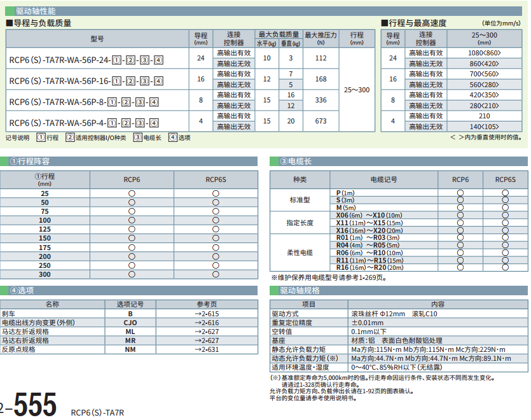This screenshot has height=420, width=531.
Task: Click the 导程与负载质量 heading
Action: [39, 23]
